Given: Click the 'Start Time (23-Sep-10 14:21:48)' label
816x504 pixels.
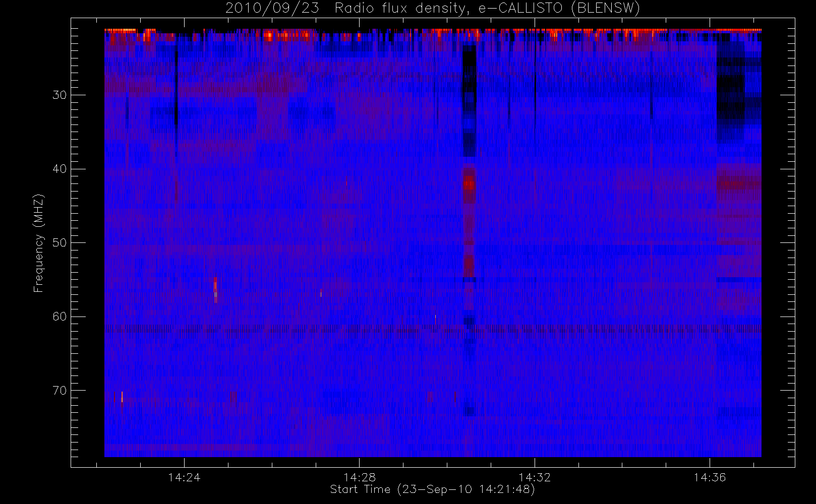Looking at the screenshot, I should (432, 489).
